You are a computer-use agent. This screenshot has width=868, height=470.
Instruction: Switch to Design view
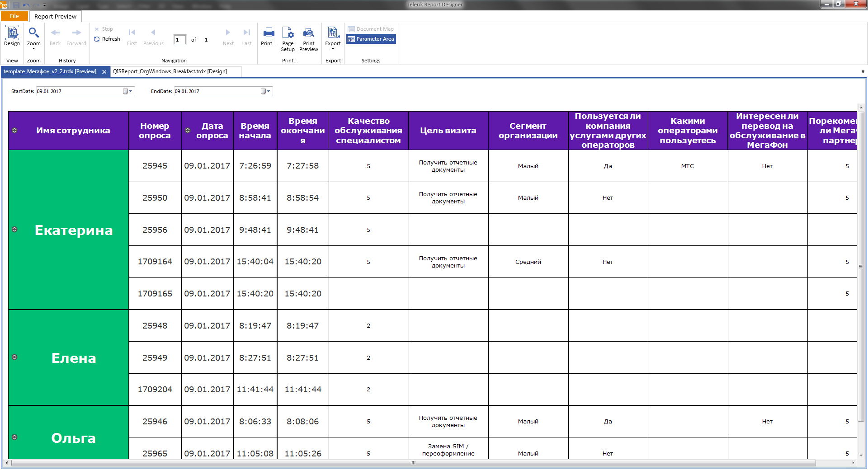pyautogui.click(x=12, y=36)
